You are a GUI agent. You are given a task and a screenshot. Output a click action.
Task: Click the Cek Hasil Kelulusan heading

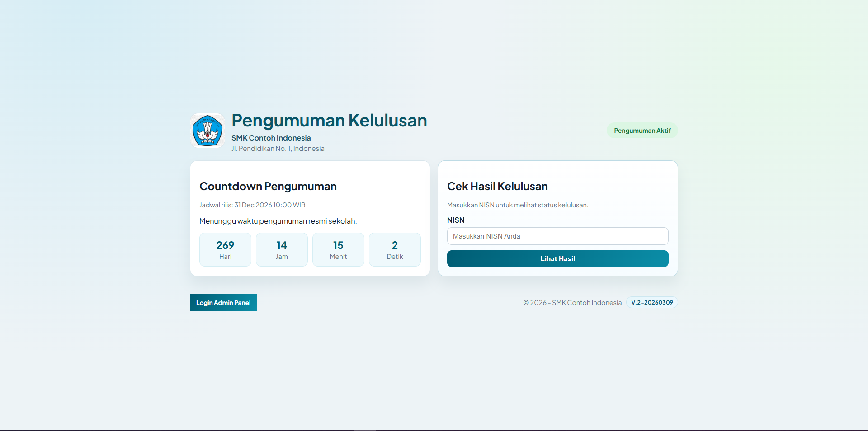pyautogui.click(x=497, y=186)
